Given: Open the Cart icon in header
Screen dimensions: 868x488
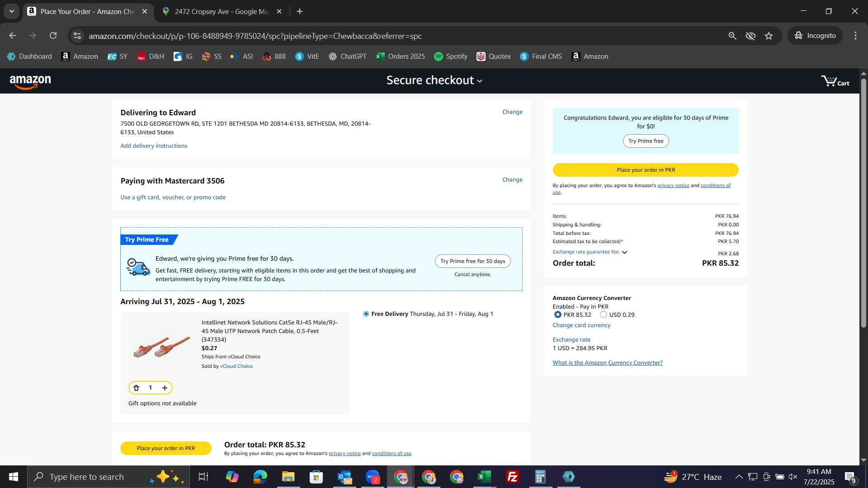Looking at the screenshot, I should tap(835, 81).
